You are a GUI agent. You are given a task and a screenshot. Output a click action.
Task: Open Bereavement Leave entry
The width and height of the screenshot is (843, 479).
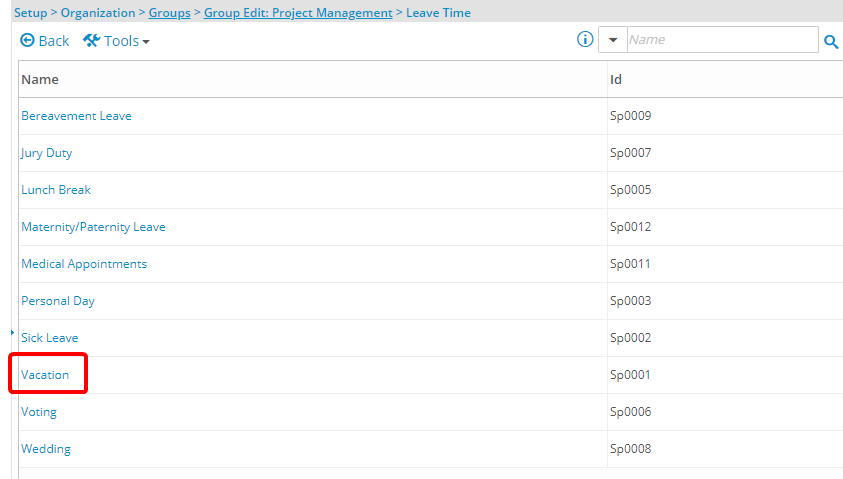76,116
